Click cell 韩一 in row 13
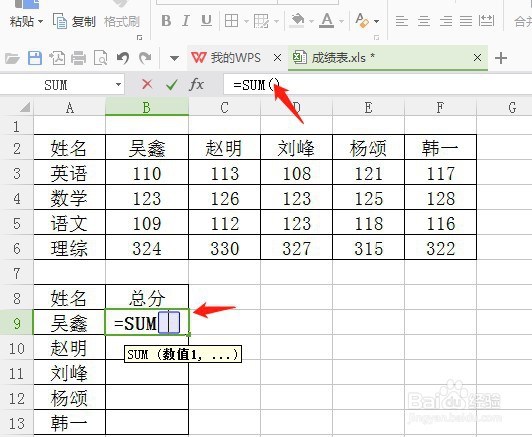The image size is (532, 437). click(70, 423)
